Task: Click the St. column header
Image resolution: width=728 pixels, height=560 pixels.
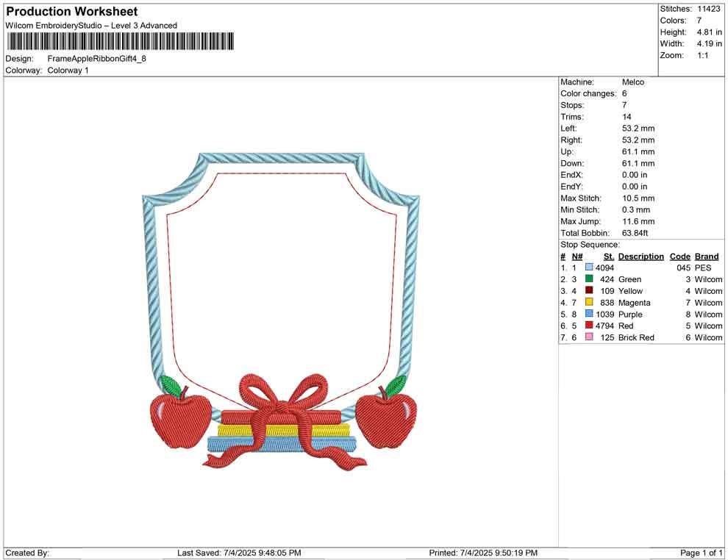Action: point(608,256)
